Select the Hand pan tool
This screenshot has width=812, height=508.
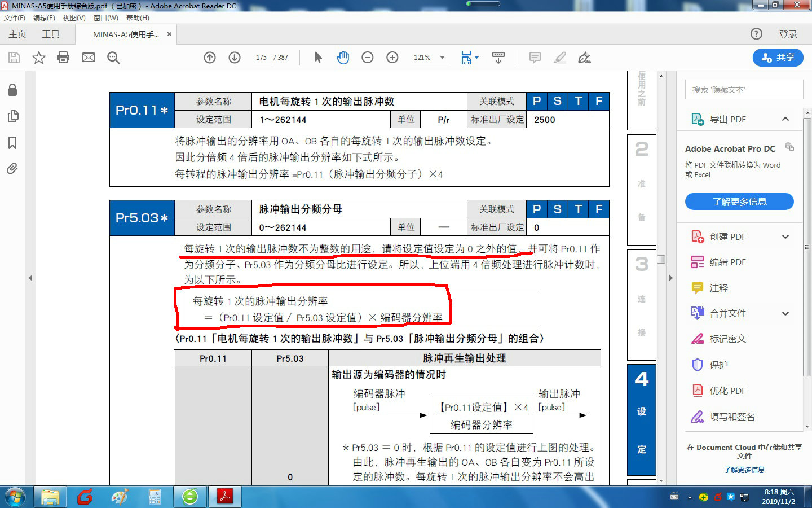(x=343, y=58)
